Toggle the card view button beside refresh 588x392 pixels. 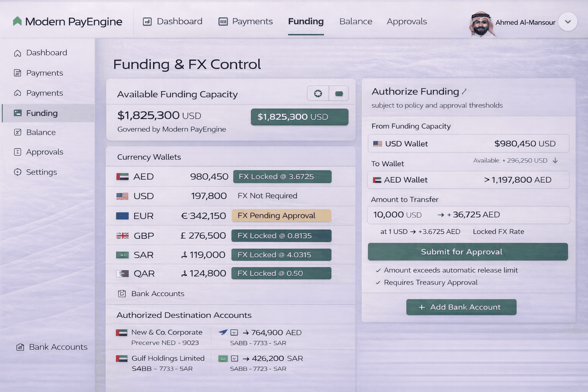(x=339, y=93)
